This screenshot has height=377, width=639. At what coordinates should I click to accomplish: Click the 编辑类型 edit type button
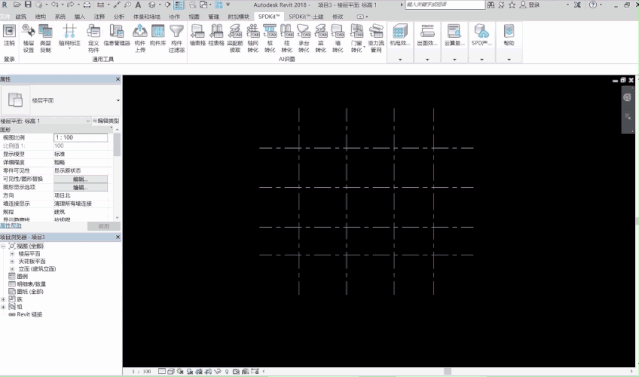pyautogui.click(x=106, y=121)
